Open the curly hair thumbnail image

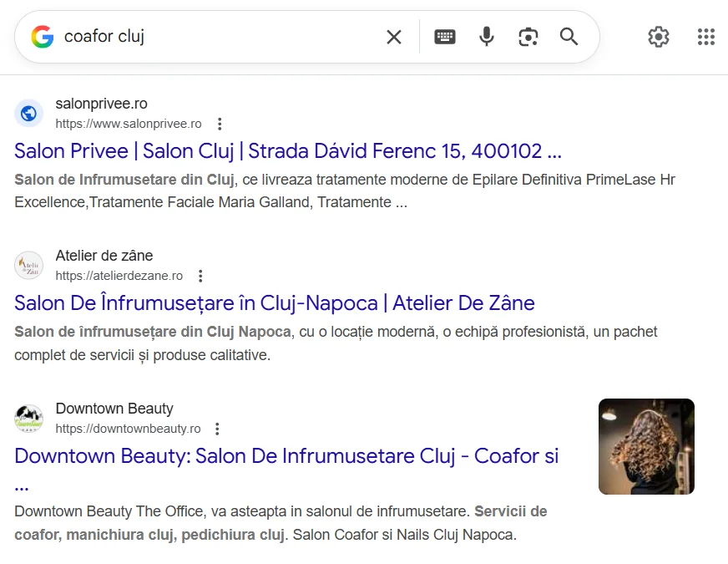pyautogui.click(x=646, y=446)
